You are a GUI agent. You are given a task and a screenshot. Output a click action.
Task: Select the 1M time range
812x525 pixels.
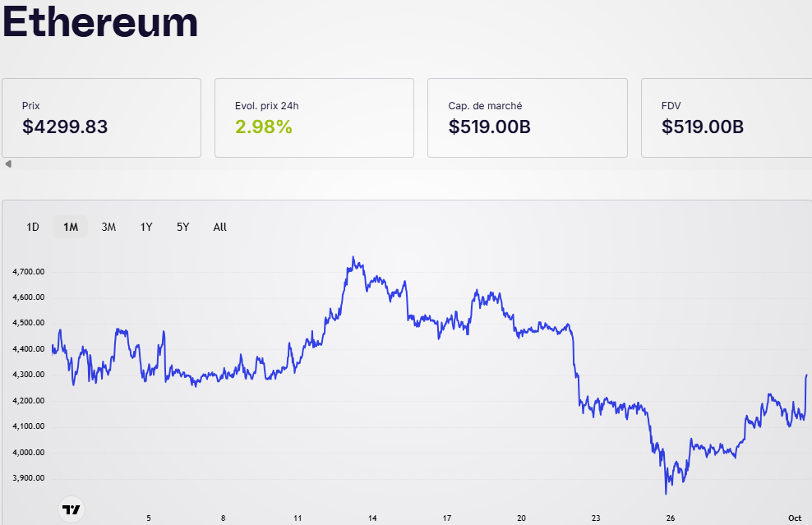[x=71, y=227]
